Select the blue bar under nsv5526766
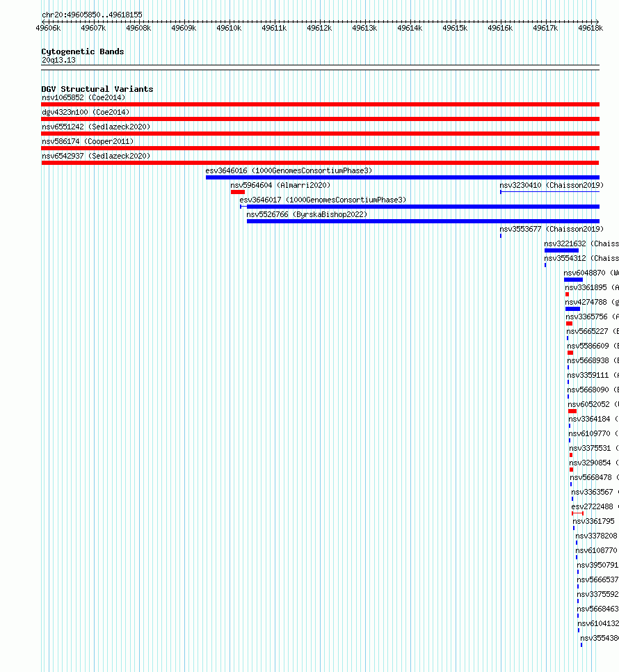619x672 pixels. click(424, 221)
